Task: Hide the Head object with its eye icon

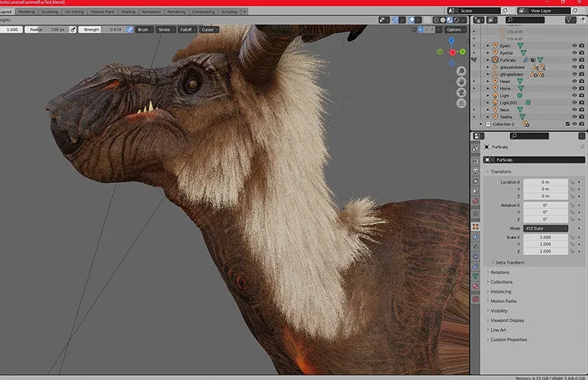Action: (574, 82)
